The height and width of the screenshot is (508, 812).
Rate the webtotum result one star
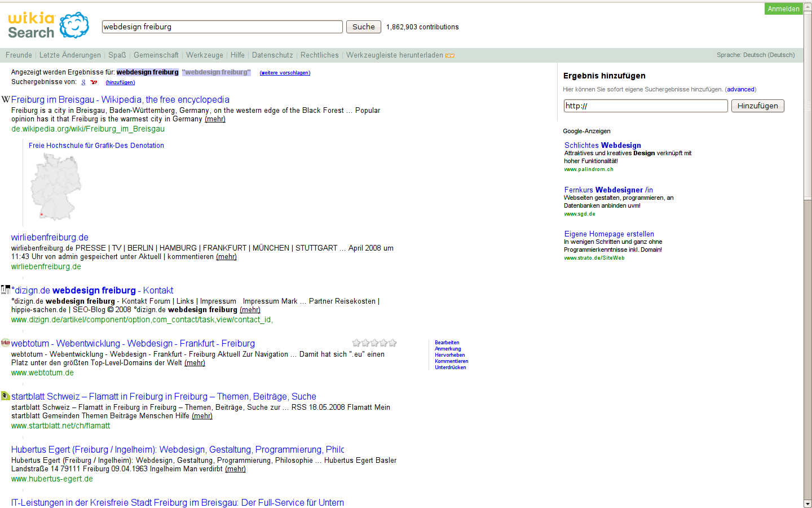[x=356, y=343]
